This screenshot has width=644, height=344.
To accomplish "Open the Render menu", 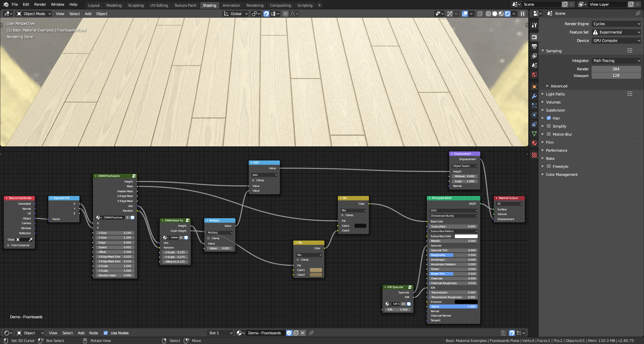I will click(x=40, y=4).
